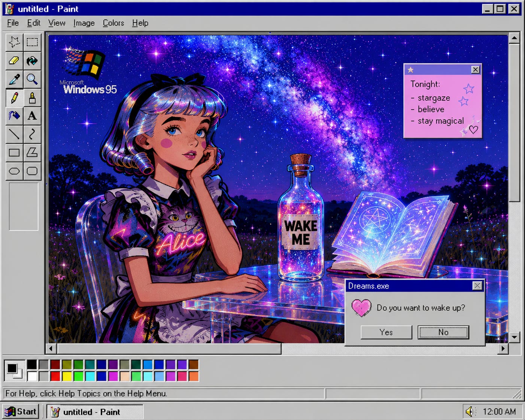Select the straight Line tool
Image resolution: width=525 pixels, height=420 pixels.
pyautogui.click(x=14, y=134)
